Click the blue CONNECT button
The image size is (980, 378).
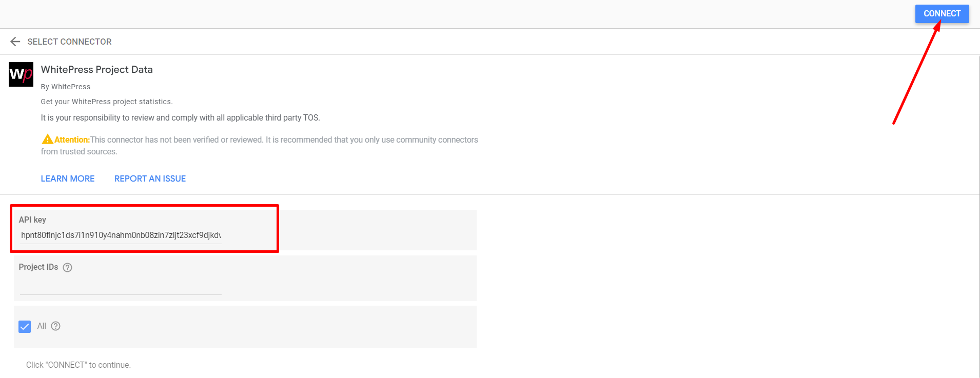coord(942,14)
